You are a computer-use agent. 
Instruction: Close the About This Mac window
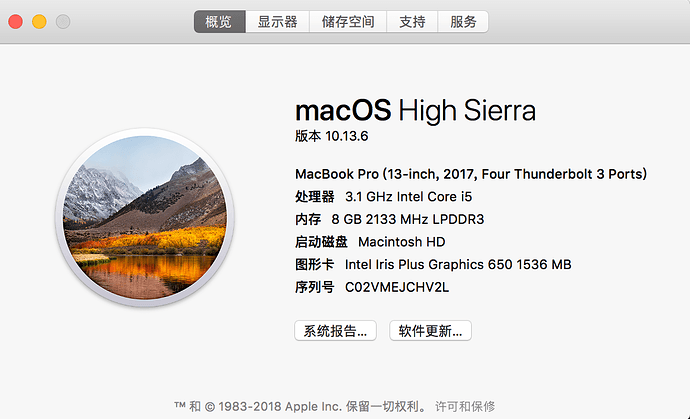17,21
